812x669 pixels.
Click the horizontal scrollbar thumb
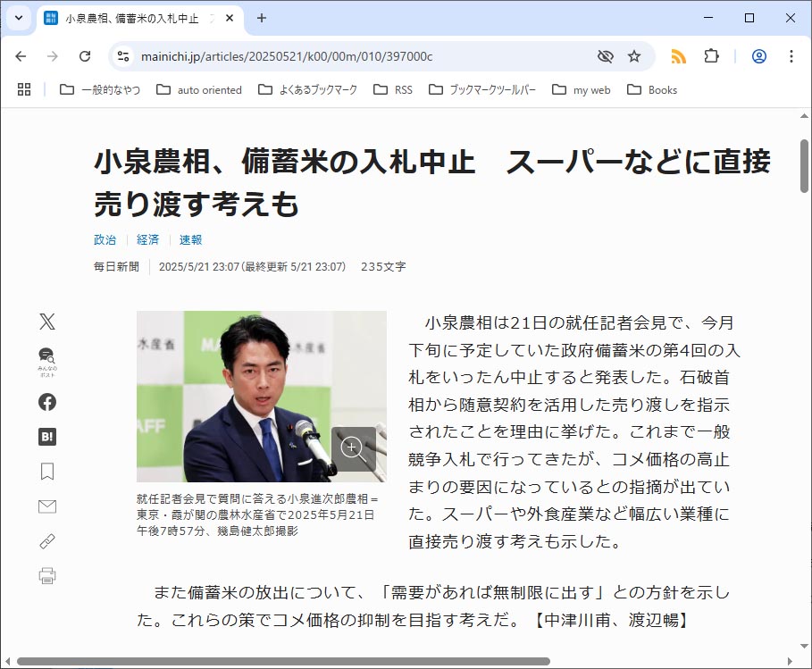pyautogui.click(x=283, y=661)
